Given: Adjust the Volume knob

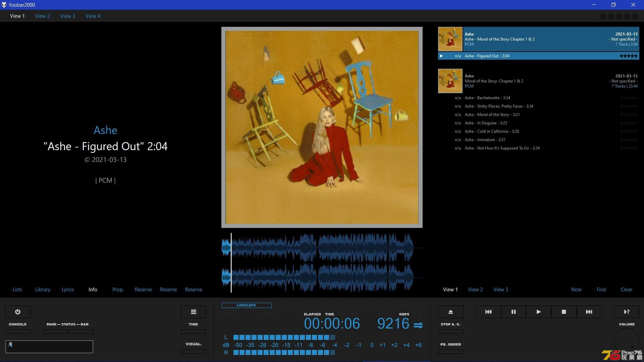Looking at the screenshot, I should pyautogui.click(x=627, y=341).
